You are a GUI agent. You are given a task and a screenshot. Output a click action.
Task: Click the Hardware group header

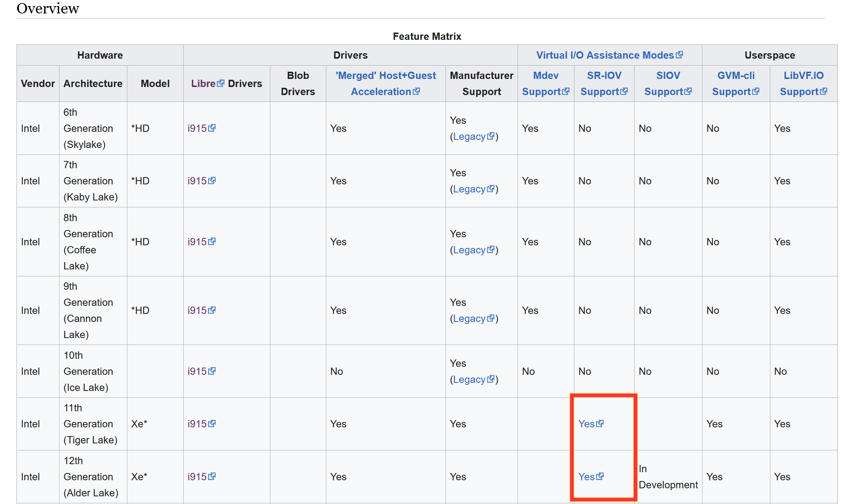click(100, 55)
